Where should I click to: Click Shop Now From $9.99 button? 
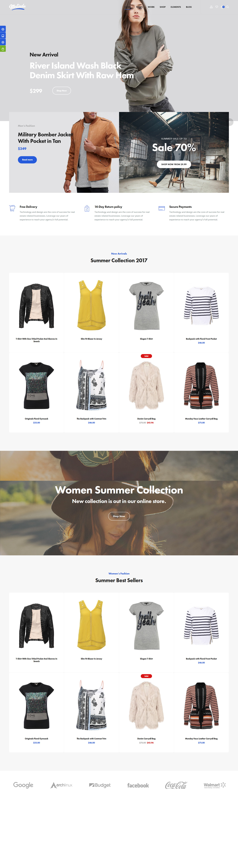tap(174, 164)
